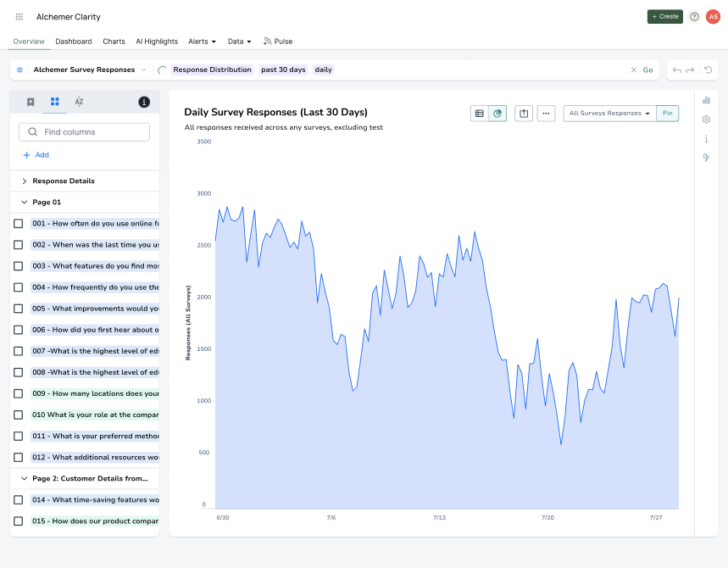The width and height of the screenshot is (728, 568).
Task: Check the 002 - When was the last time checkbox
Action: 18,245
